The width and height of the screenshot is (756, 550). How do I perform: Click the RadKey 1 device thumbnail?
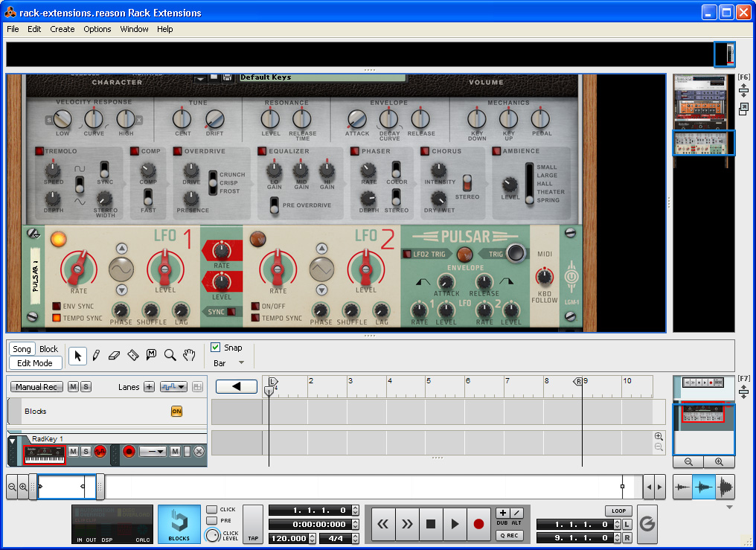coord(45,455)
